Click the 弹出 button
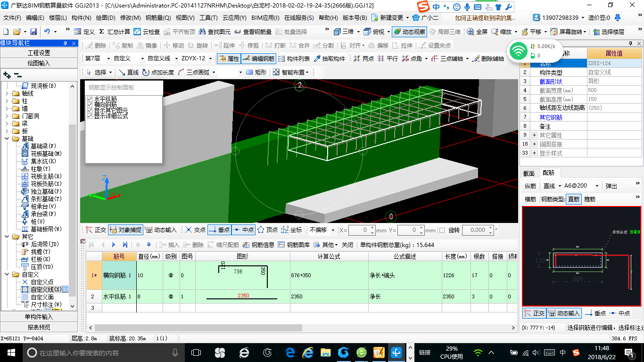The height and width of the screenshot is (362, 644). (611, 186)
